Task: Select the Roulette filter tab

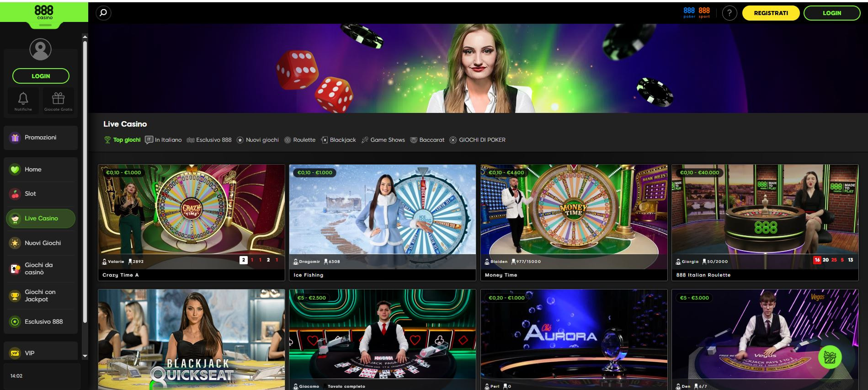Action: coord(300,140)
